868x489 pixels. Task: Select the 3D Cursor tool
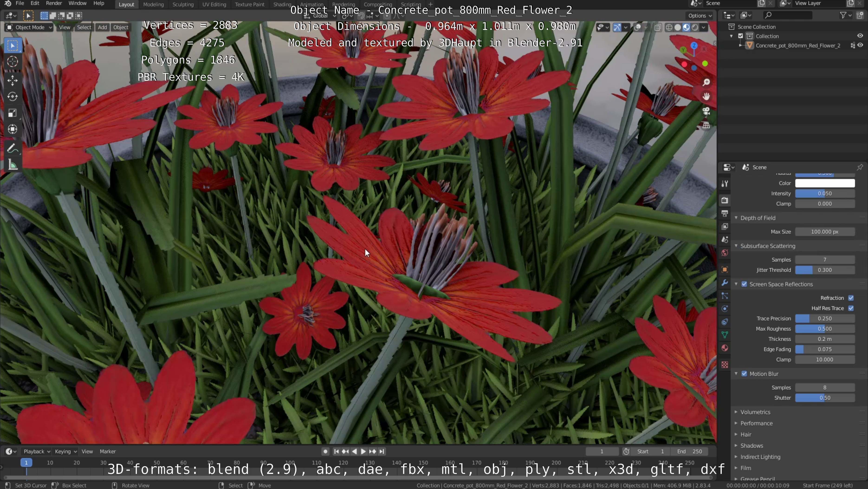pyautogui.click(x=13, y=61)
